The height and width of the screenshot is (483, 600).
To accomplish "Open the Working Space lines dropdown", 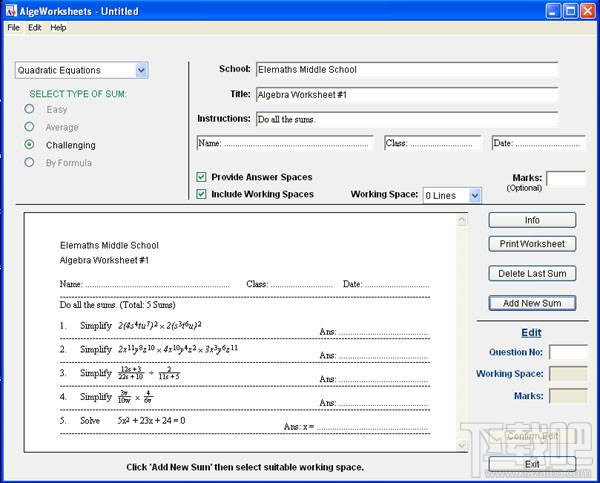I will pos(475,195).
